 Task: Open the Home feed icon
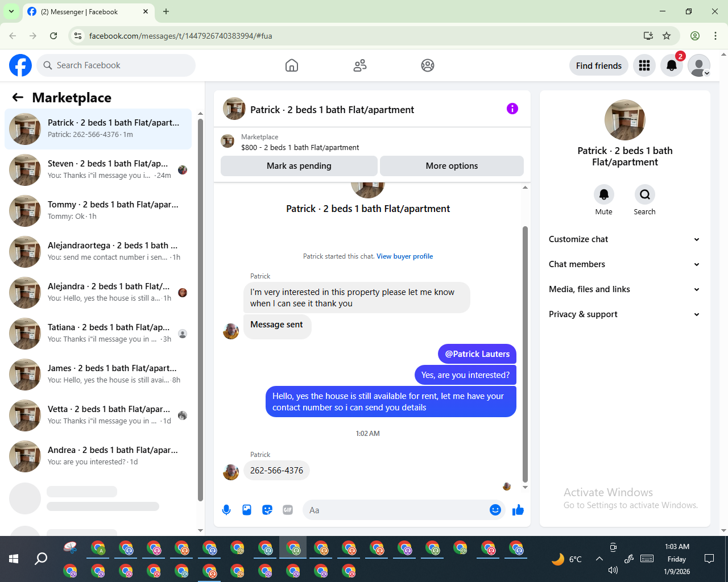pos(292,65)
